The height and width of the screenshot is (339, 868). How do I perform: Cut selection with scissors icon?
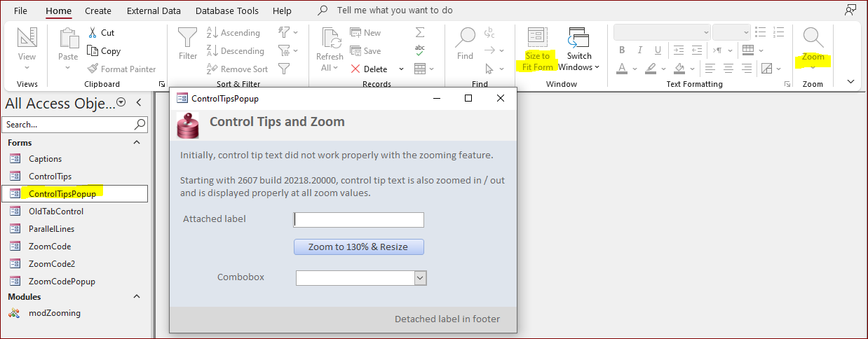(101, 33)
